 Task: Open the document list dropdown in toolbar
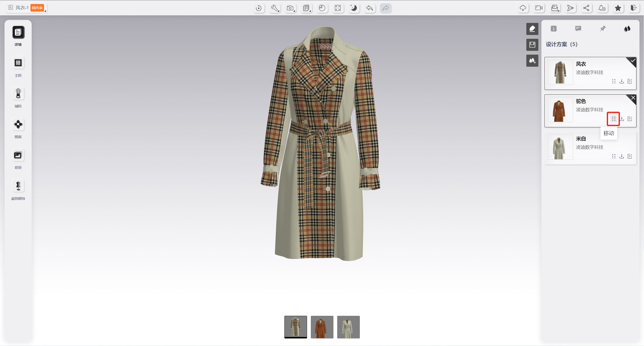[306, 8]
